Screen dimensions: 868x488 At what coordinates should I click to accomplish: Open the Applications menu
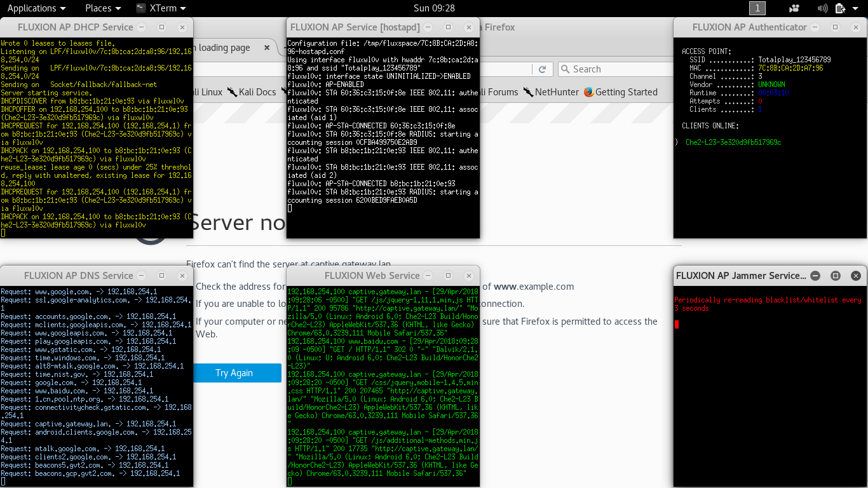tap(36, 8)
